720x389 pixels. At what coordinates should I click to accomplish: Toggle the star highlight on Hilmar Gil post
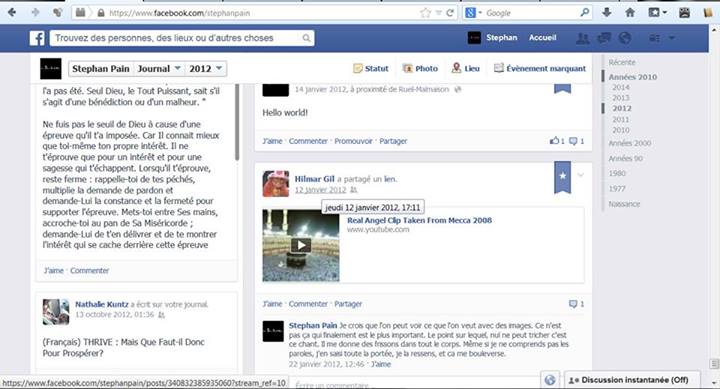pyautogui.click(x=562, y=176)
